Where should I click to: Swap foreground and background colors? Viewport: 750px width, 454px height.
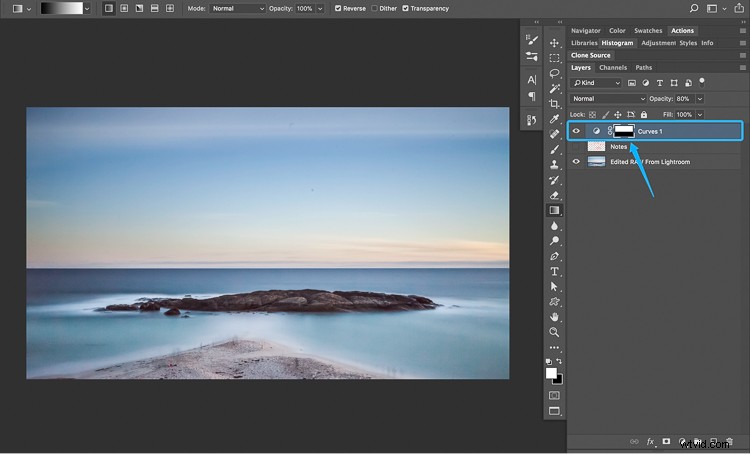(559, 361)
